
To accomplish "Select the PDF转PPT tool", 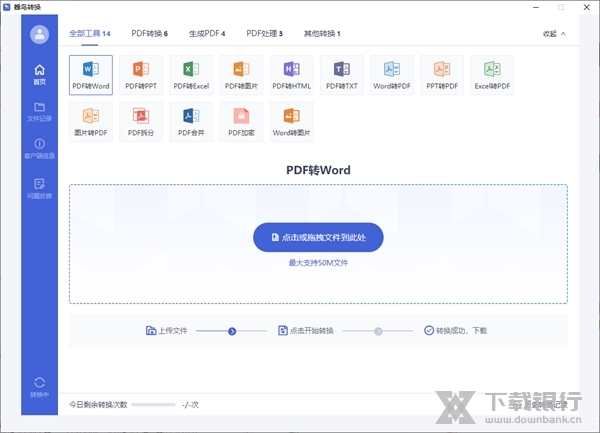I will [141, 75].
